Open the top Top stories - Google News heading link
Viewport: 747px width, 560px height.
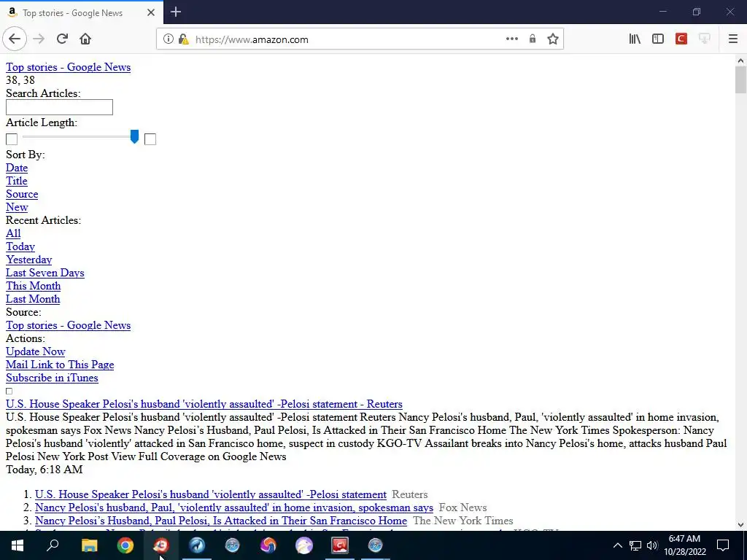pyautogui.click(x=68, y=67)
